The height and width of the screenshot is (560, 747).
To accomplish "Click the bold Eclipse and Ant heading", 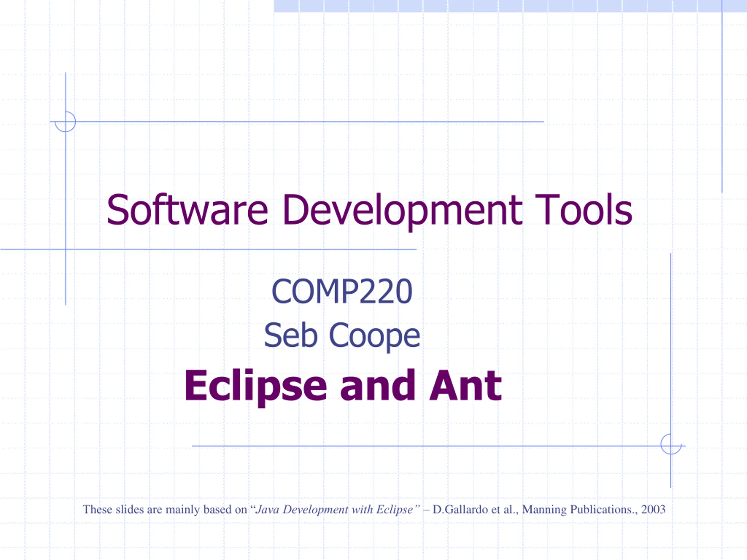I will tap(343, 386).
